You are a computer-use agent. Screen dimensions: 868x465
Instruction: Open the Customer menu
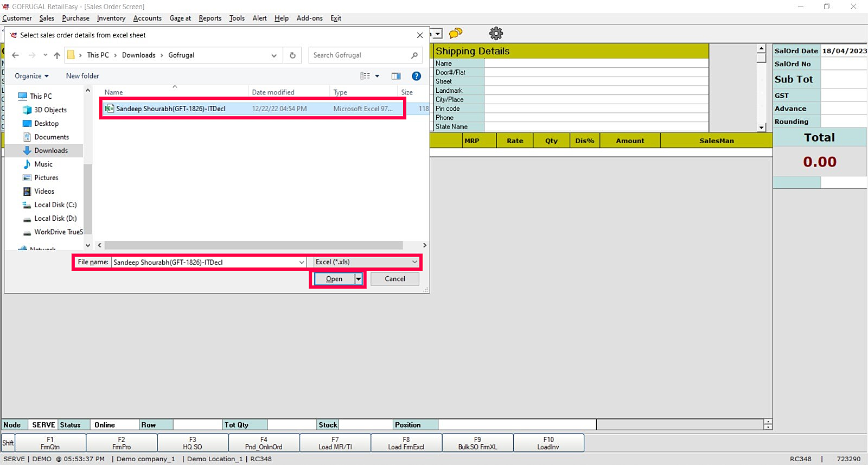click(x=17, y=18)
